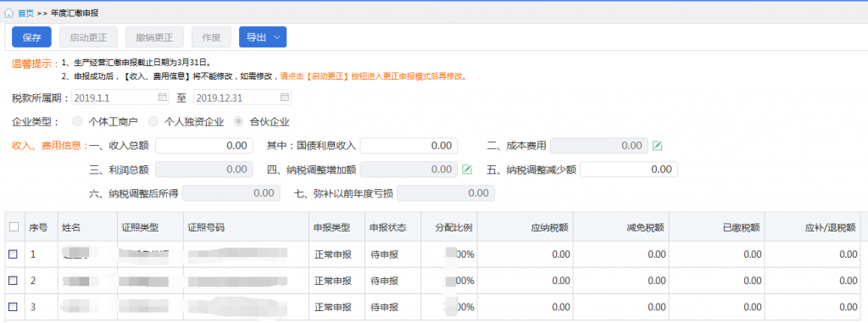Image resolution: width=868 pixels, height=323 pixels.
Task: Edit 纳税调整增加额 via green pencil icon
Action: point(467,170)
